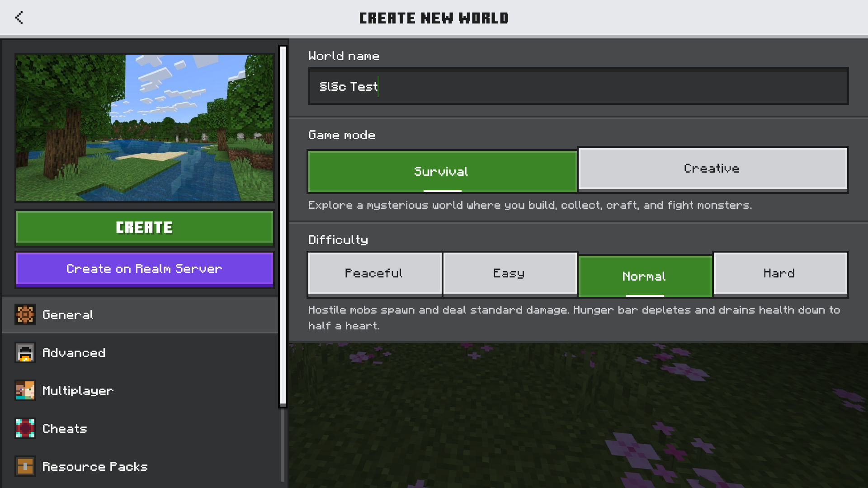This screenshot has height=488, width=868.
Task: Click the sidebar vertical scrollbar
Action: click(283, 226)
